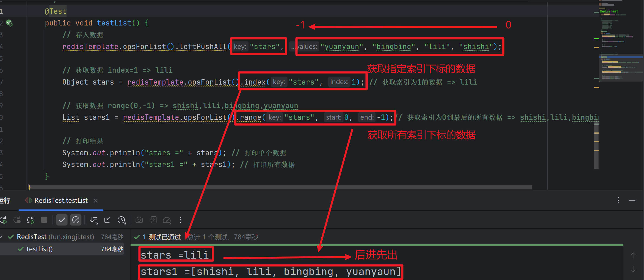Screen dimensions: 644x280
Task: Click the @Test annotation
Action: click(55, 11)
